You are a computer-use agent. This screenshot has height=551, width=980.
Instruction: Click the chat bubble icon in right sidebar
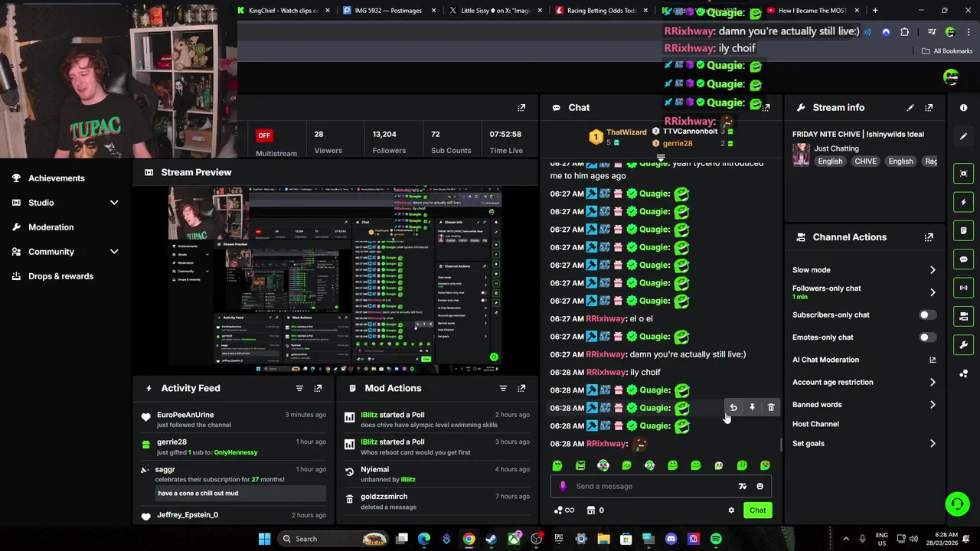964,259
